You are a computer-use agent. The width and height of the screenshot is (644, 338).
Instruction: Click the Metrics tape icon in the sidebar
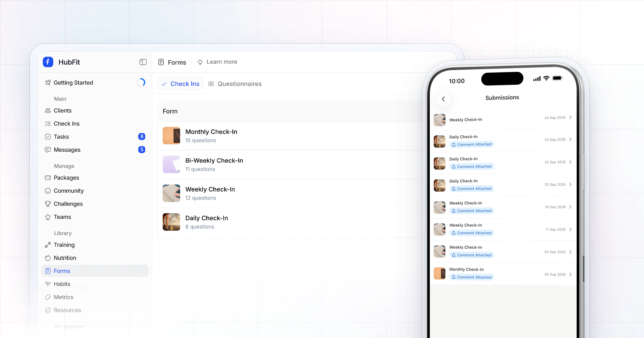tap(48, 297)
